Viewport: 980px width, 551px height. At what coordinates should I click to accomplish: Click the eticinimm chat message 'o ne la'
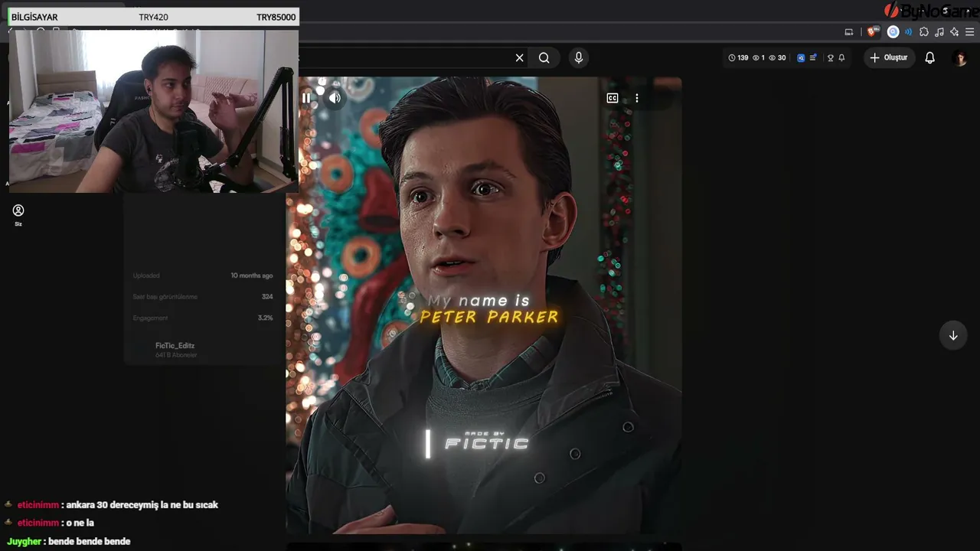coord(55,523)
